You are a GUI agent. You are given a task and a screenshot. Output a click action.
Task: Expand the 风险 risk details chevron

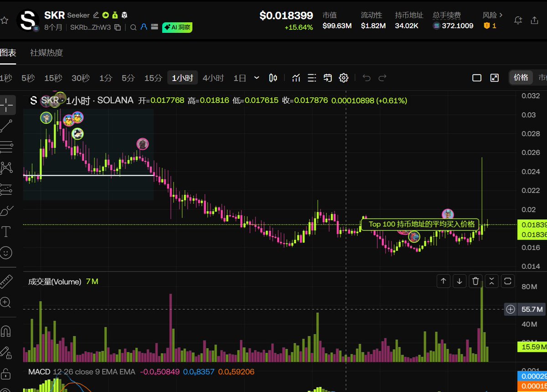click(501, 15)
